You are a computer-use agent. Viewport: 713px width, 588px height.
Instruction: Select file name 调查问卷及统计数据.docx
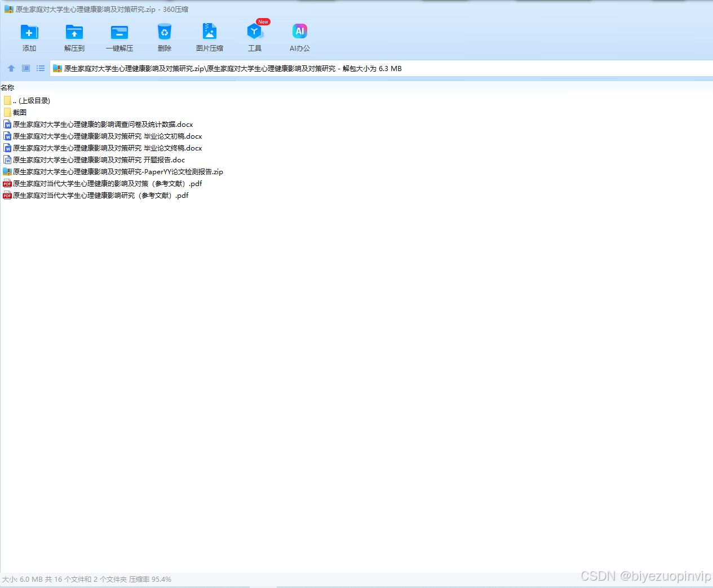[103, 124]
